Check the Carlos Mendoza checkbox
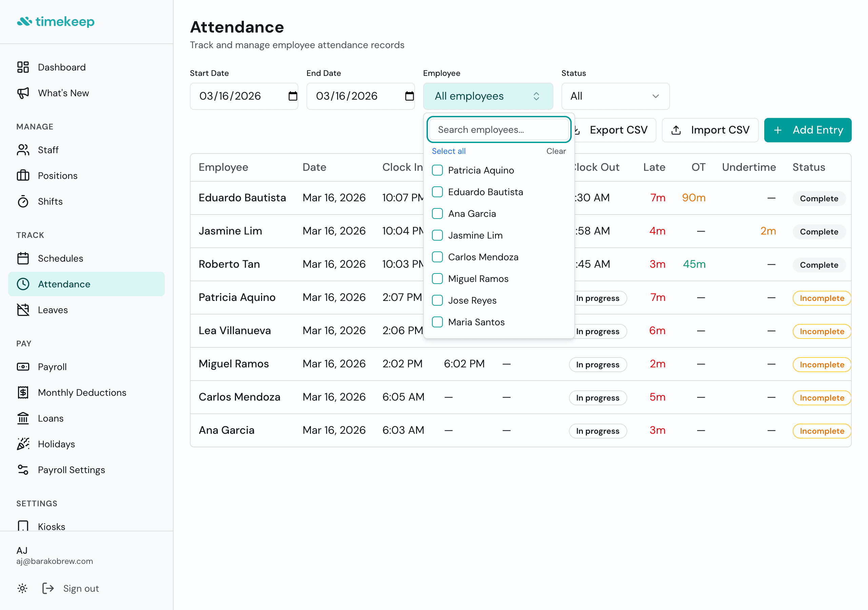Screen dimensions: 868x610 437,257
